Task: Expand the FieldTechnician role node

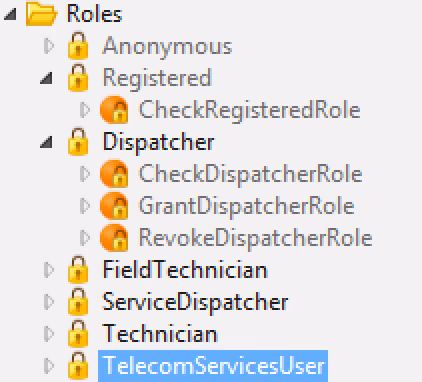Action: point(49,270)
